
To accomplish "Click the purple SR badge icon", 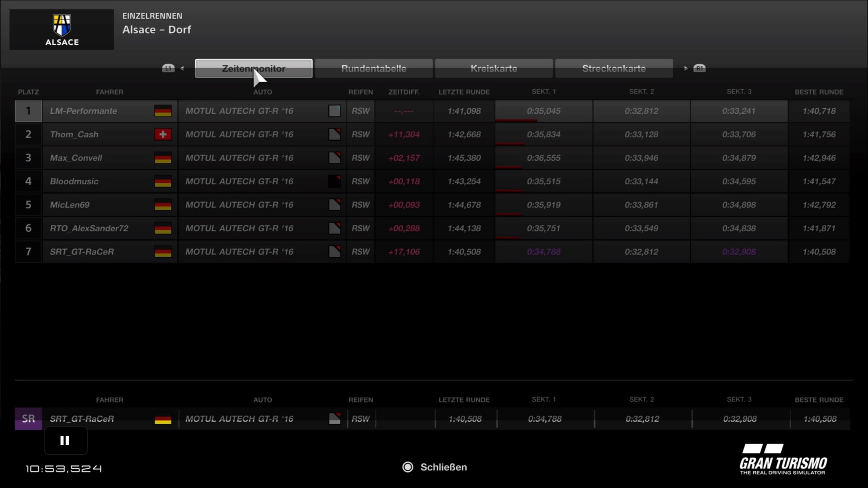I will point(28,419).
